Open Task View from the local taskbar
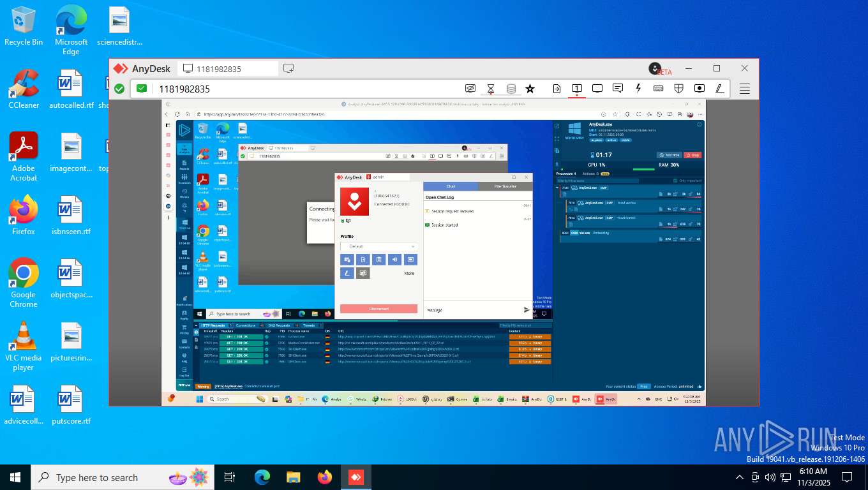 pos(230,477)
